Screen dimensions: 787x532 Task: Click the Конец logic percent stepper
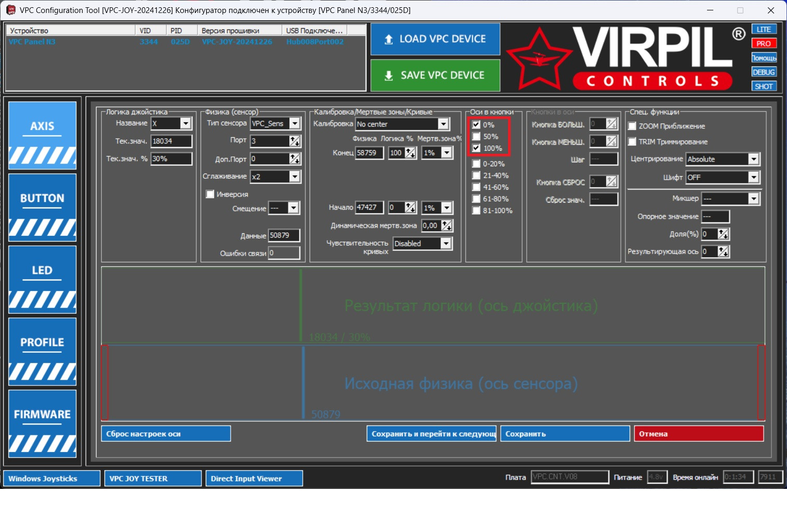[x=410, y=153]
